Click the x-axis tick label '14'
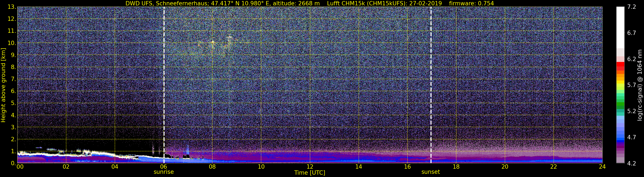 (x=358, y=167)
